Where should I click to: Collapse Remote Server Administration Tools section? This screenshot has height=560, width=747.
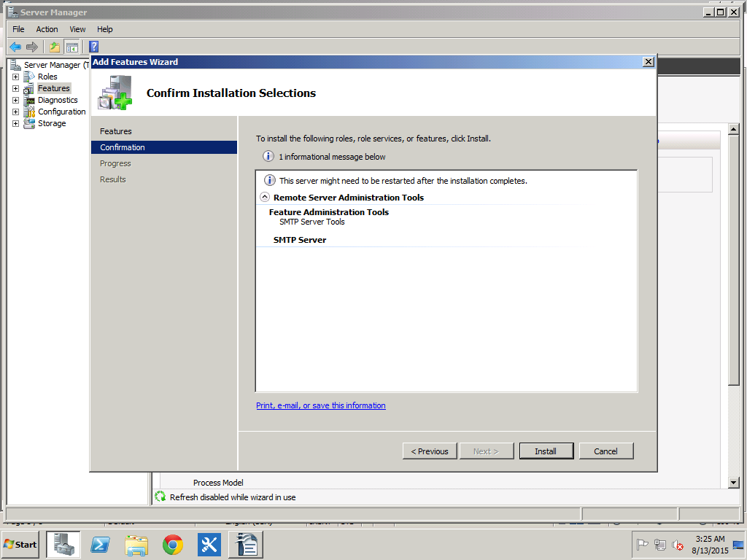pos(264,197)
